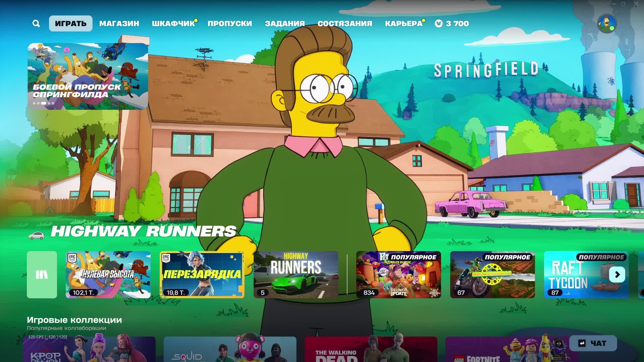The height and width of the screenshot is (362, 644).
Task: Click the search magnifier icon
Action: tap(36, 23)
